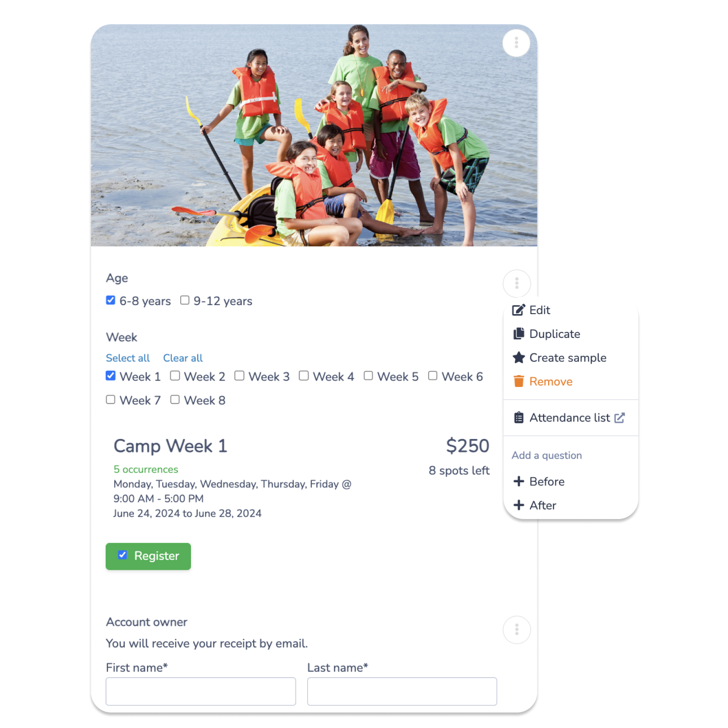Select Remove in the options menu
728x728 pixels.
coord(550,382)
